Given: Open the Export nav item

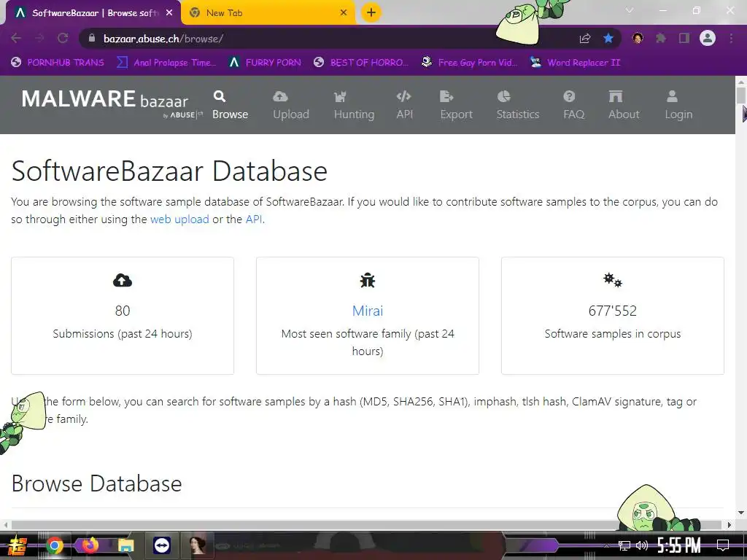Looking at the screenshot, I should 456,105.
